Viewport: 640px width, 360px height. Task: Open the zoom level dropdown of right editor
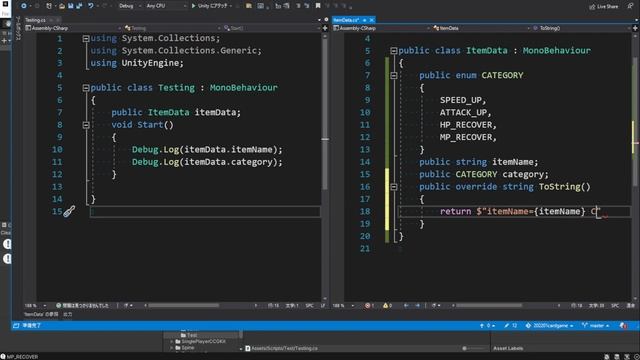343,305
